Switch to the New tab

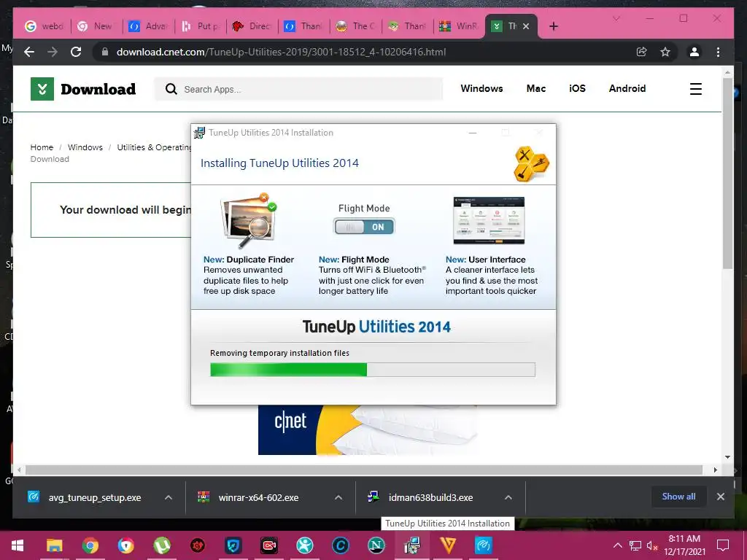pos(96,26)
